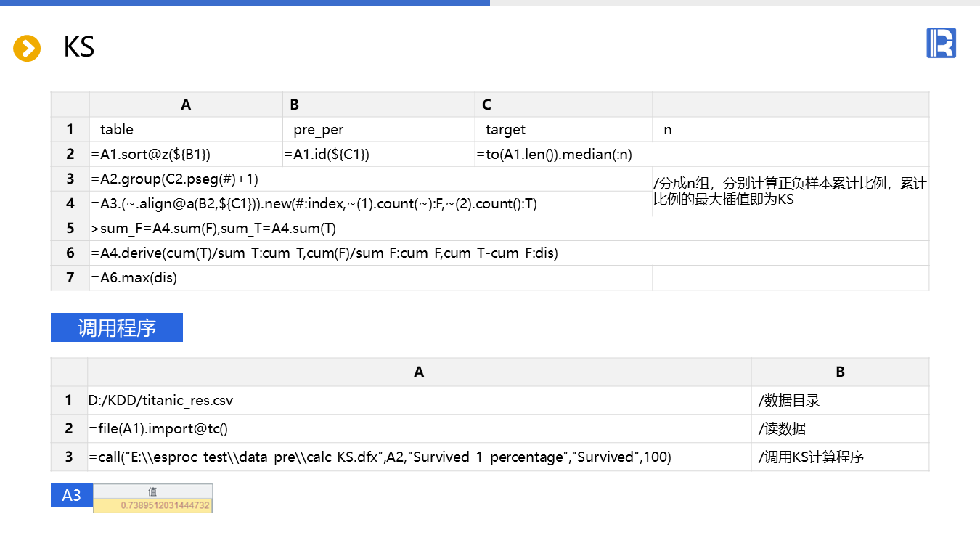This screenshot has height=551, width=980.
Task: Select the cell containing =table
Action: [186, 130]
